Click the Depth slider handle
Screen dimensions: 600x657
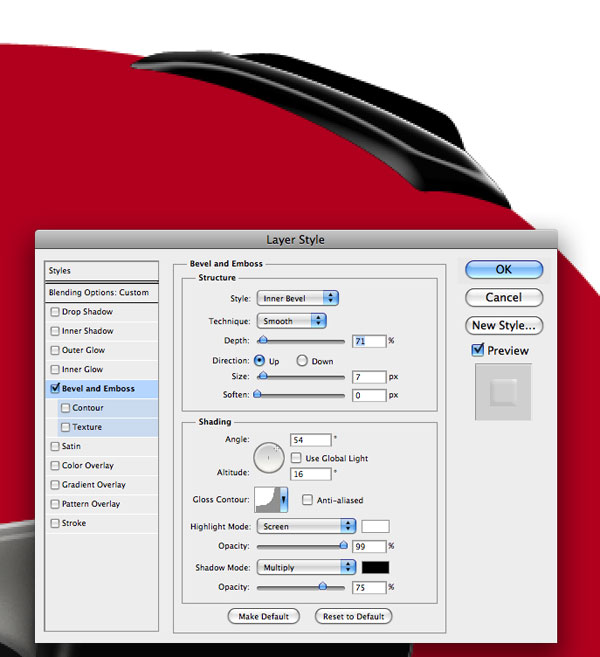[263, 340]
